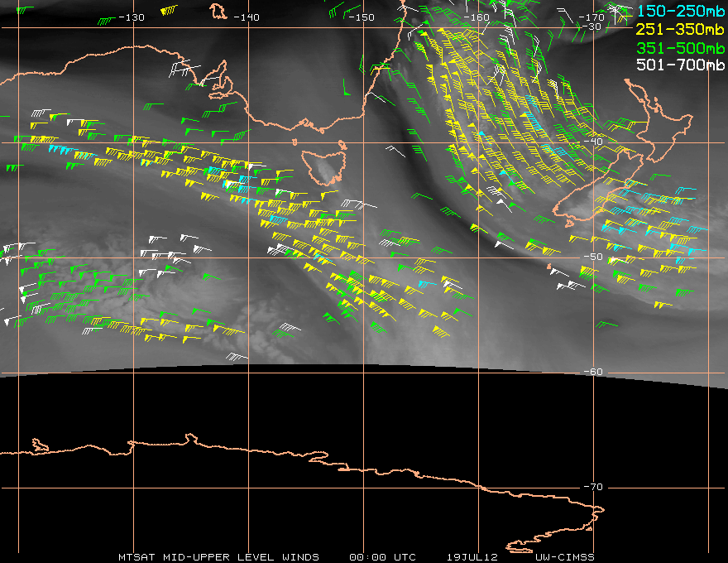
Task: Click the -50 latitude label
Action: click(x=593, y=257)
